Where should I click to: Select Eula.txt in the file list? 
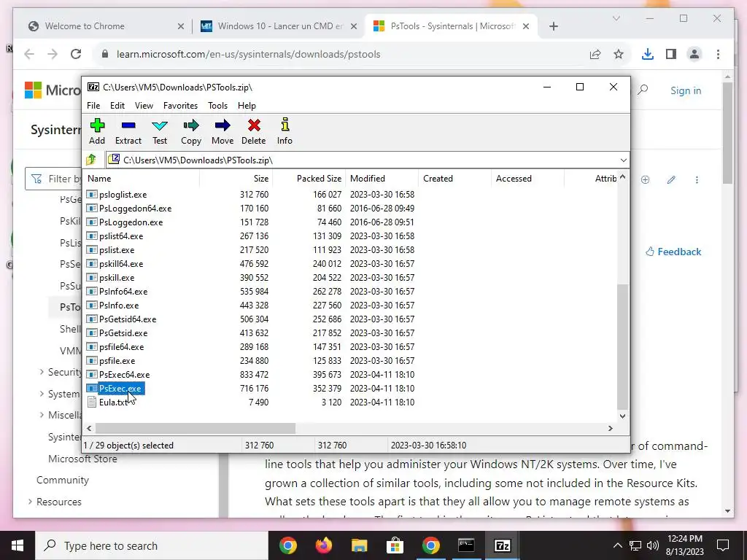(113, 402)
